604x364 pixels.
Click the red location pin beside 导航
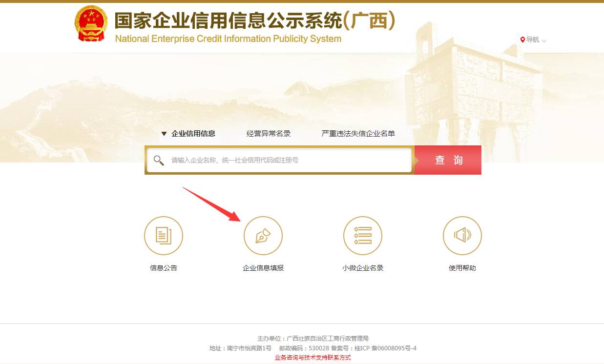pyautogui.click(x=522, y=40)
